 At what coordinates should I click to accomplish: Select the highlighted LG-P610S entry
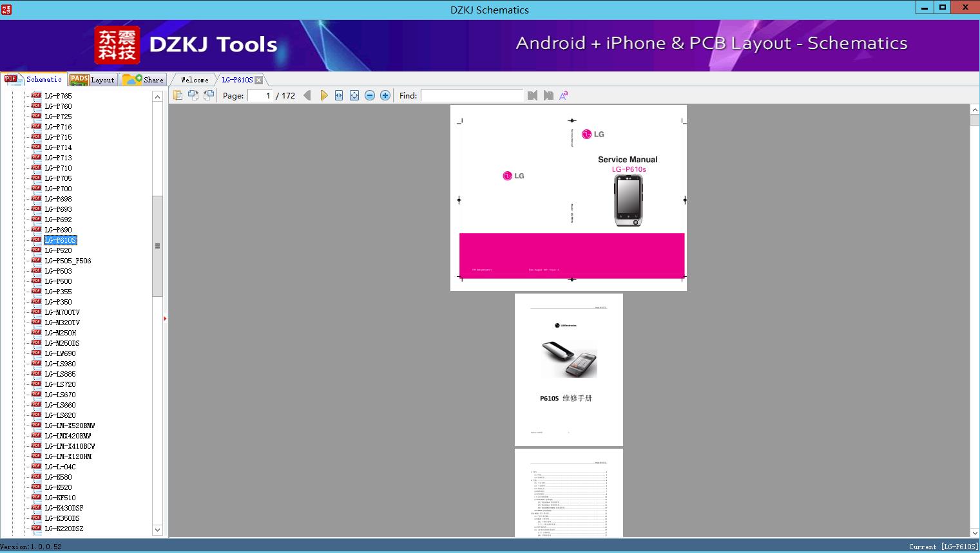pos(61,240)
